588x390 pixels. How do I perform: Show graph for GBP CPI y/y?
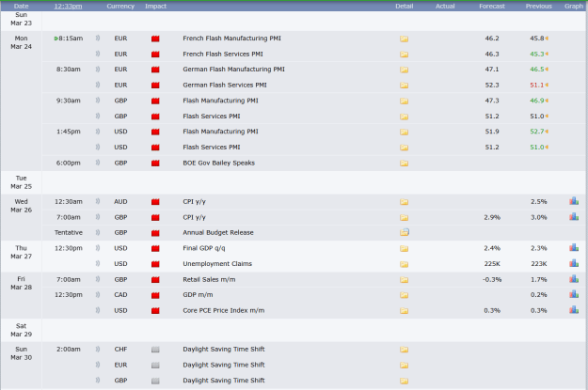click(x=574, y=216)
